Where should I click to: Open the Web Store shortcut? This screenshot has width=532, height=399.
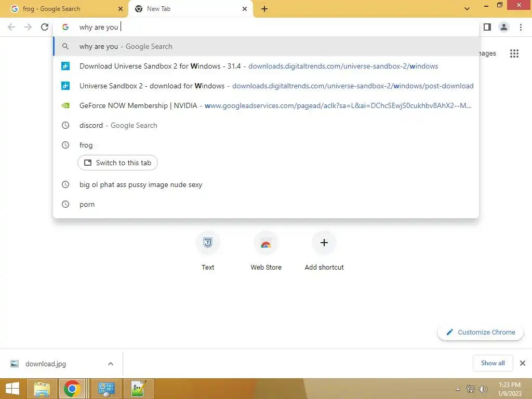click(x=266, y=251)
